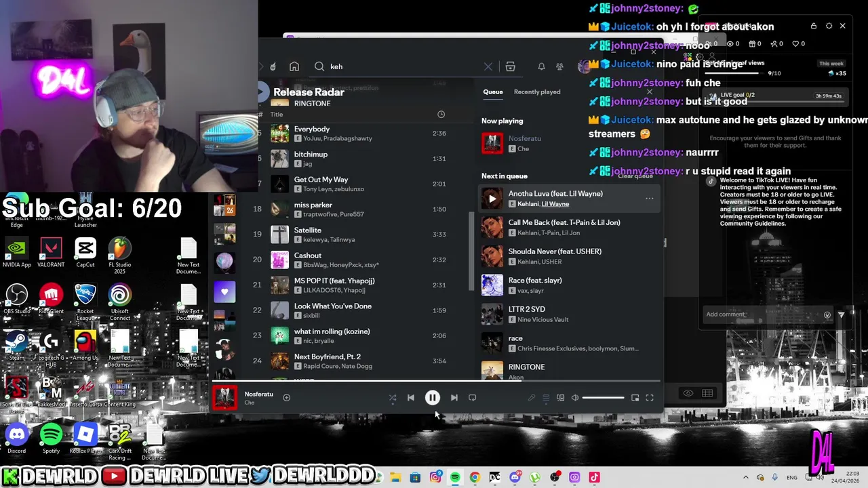This screenshot has height=488, width=868.
Task: Click the TikTok LIVE lock icon
Action: (x=814, y=26)
